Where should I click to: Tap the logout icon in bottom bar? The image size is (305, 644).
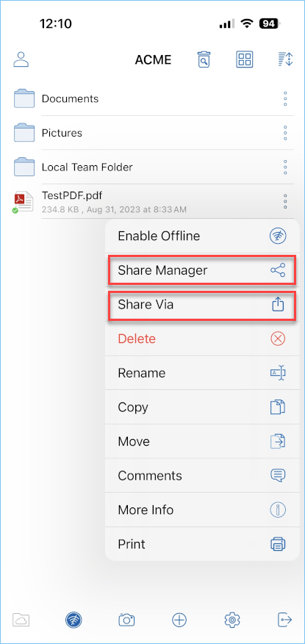pyautogui.click(x=285, y=619)
